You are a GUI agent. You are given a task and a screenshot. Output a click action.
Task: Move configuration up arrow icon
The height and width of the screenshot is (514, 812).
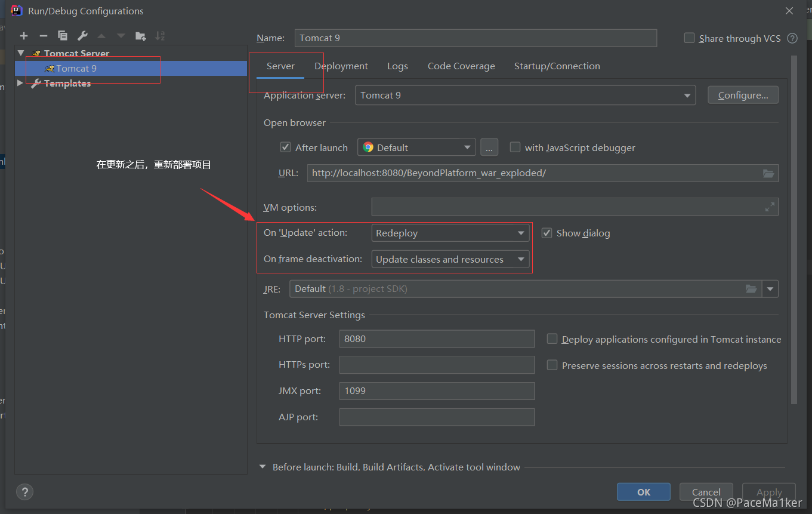101,36
